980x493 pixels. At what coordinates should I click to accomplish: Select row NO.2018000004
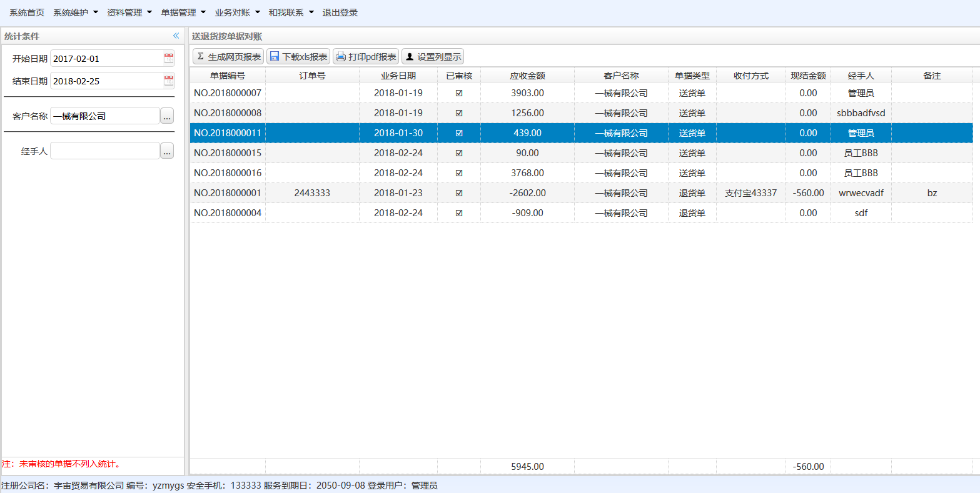click(581, 213)
